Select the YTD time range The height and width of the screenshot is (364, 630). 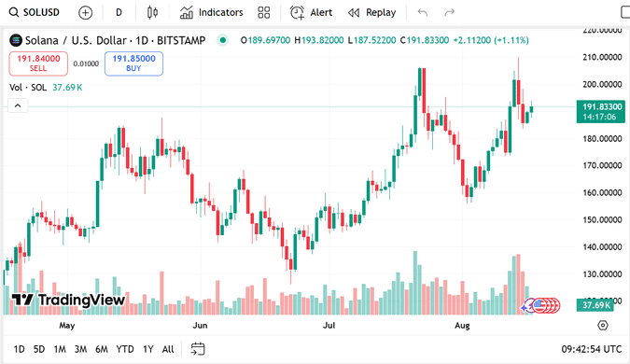coord(125,349)
